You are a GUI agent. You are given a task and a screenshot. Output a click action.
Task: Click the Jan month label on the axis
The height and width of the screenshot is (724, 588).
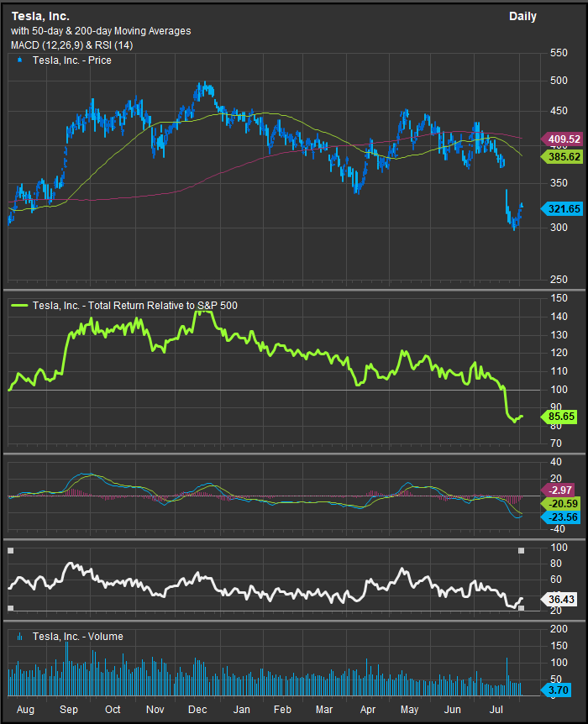tap(241, 709)
